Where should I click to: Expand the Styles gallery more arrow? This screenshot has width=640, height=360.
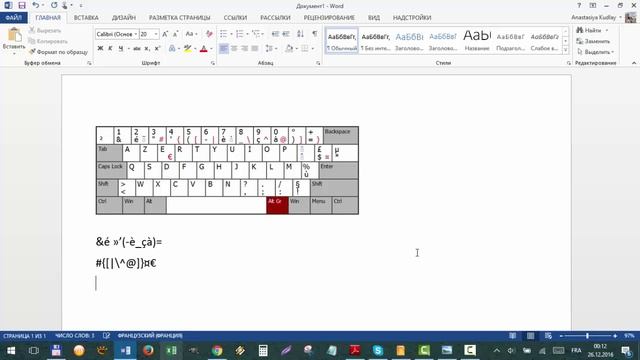(x=565, y=50)
